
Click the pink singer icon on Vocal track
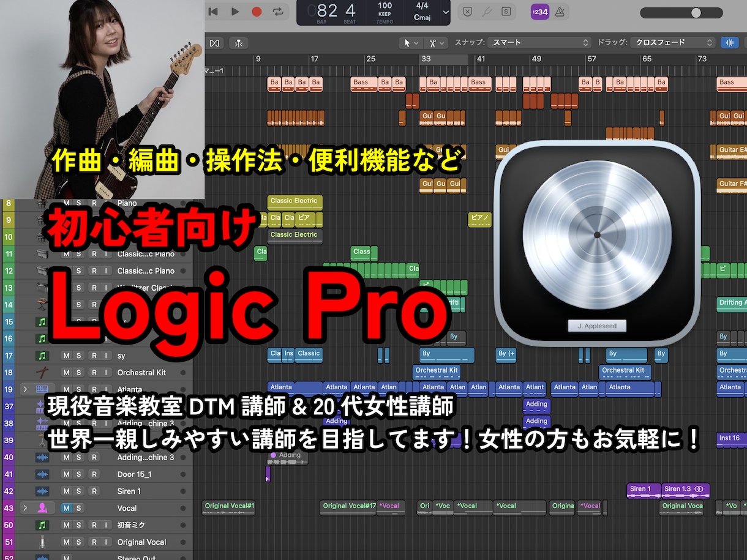coord(42,508)
